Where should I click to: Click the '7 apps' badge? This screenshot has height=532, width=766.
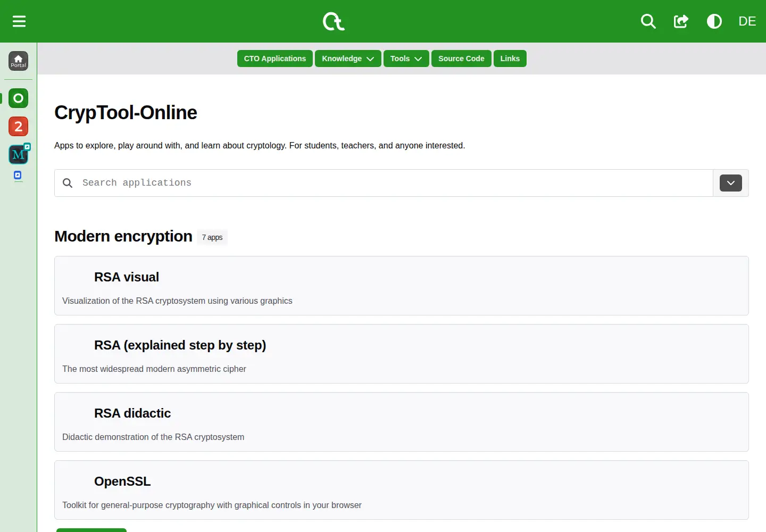click(x=212, y=237)
